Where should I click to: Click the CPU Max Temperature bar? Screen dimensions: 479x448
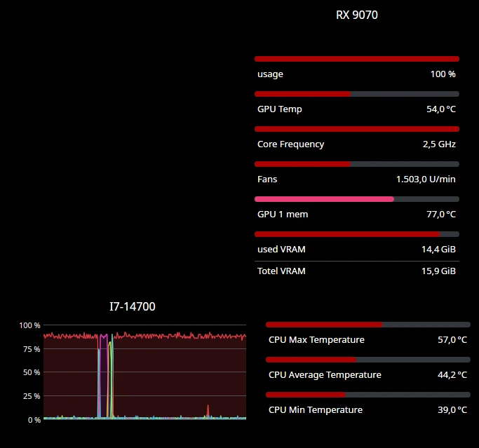point(368,325)
